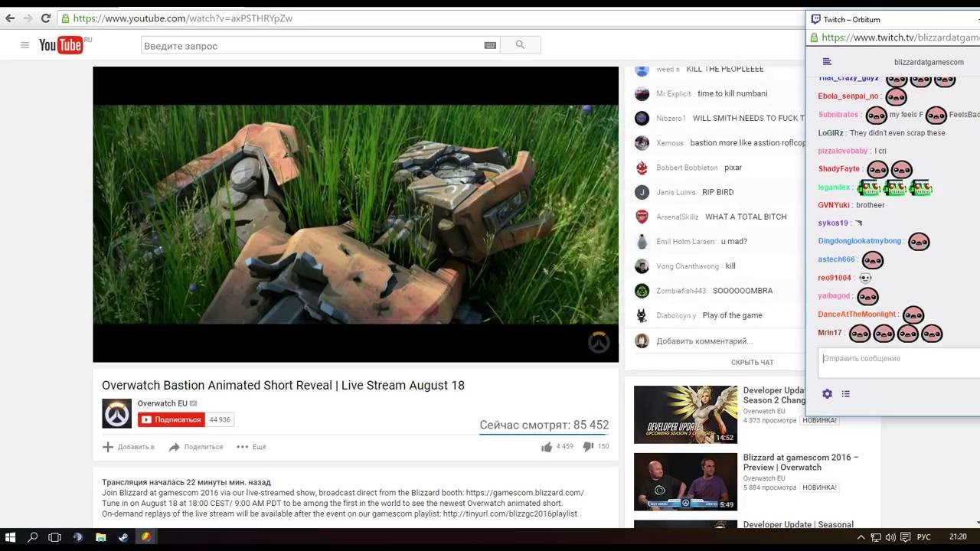Viewport: 980px width, 551px height.
Task: Click Twitch username GVNYuki
Action: (x=834, y=205)
